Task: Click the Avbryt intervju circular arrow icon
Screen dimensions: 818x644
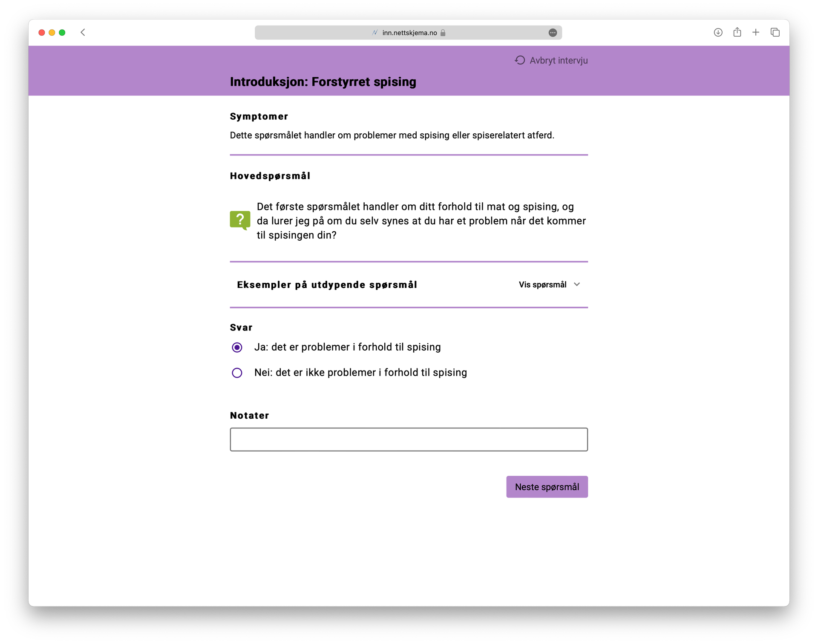Action: pos(520,60)
